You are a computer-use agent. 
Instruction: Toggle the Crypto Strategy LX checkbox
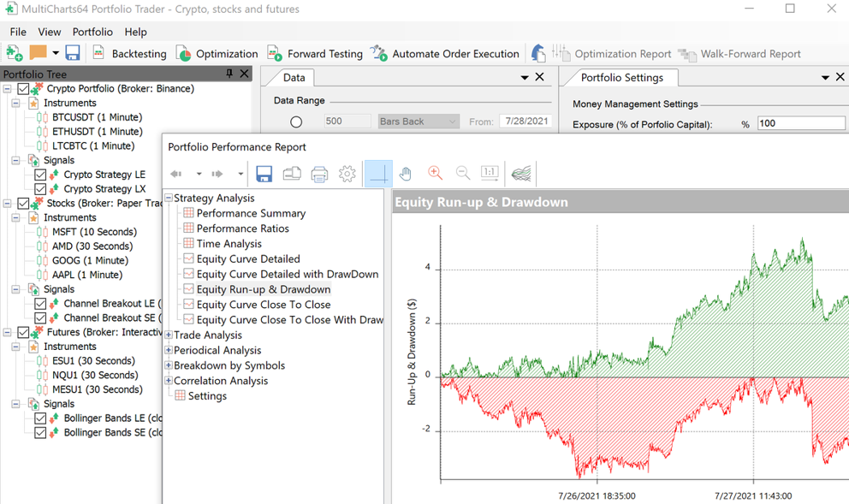pos(40,189)
